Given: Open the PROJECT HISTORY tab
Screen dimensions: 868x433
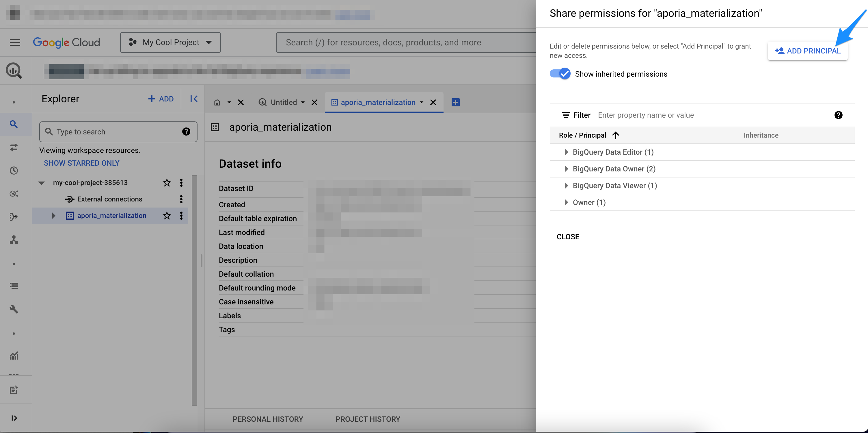Looking at the screenshot, I should 368,419.
